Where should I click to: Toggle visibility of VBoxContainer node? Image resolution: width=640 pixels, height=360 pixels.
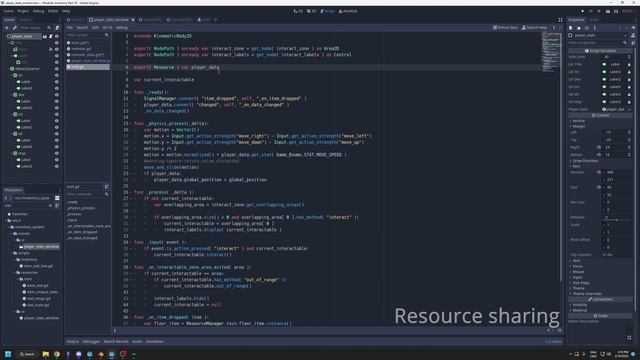click(57, 69)
